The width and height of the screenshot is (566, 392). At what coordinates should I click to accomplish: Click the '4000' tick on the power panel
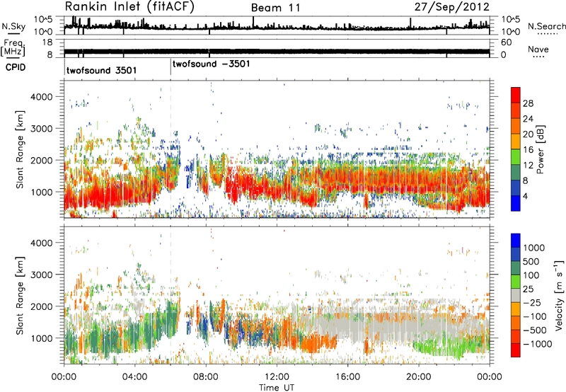(x=42, y=97)
